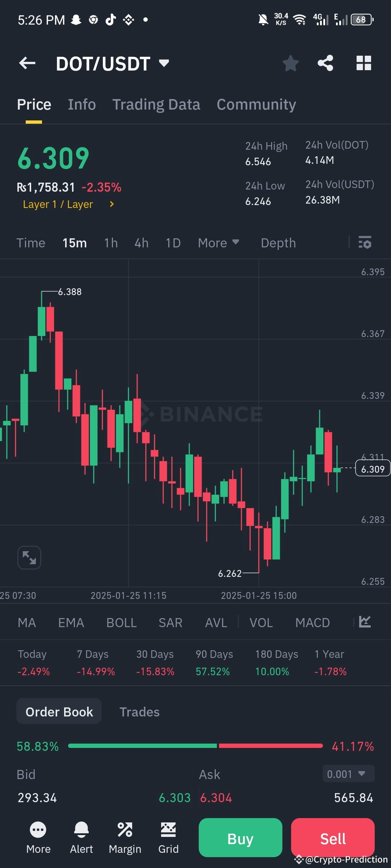Tap the 6.309 current price marker on axis
This screenshot has height=868, width=391.
click(373, 468)
